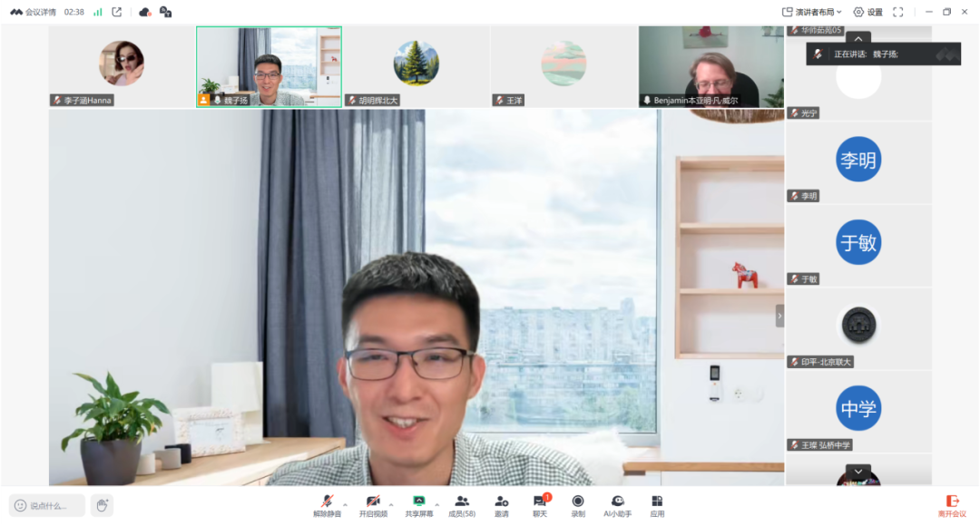Open the chat (聊天) panel
The height and width of the screenshot is (526, 980).
pyautogui.click(x=540, y=505)
